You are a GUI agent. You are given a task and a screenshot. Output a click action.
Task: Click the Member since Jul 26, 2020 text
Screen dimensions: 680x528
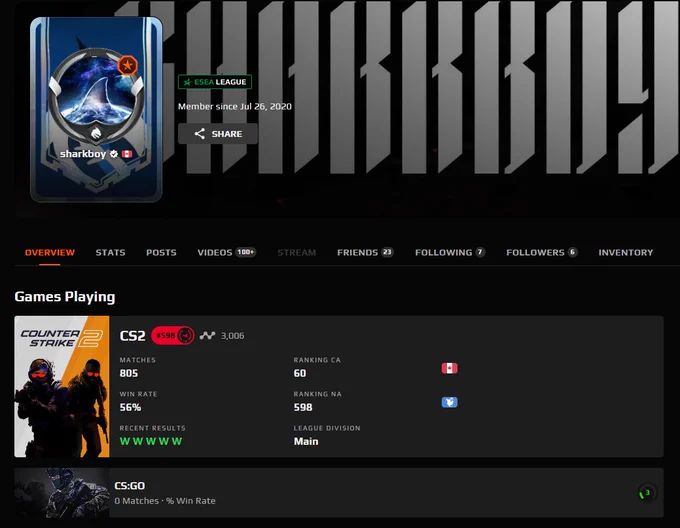pyautogui.click(x=235, y=106)
